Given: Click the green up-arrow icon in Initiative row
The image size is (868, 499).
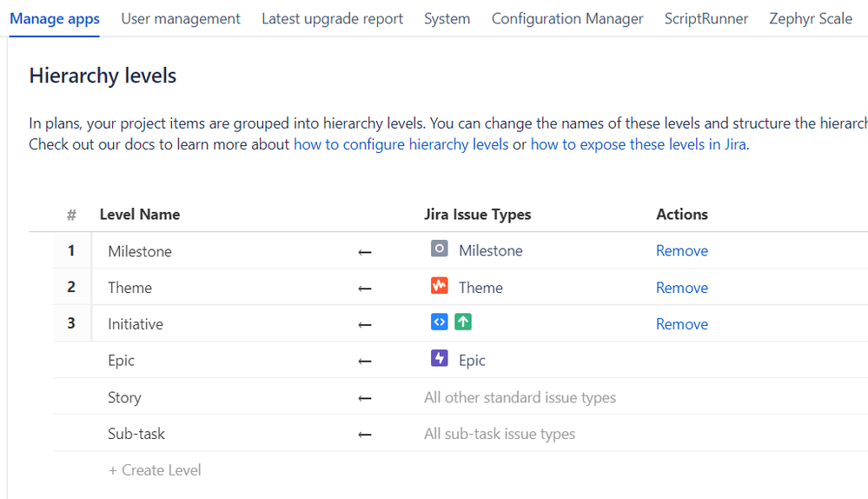Looking at the screenshot, I should tap(463, 323).
